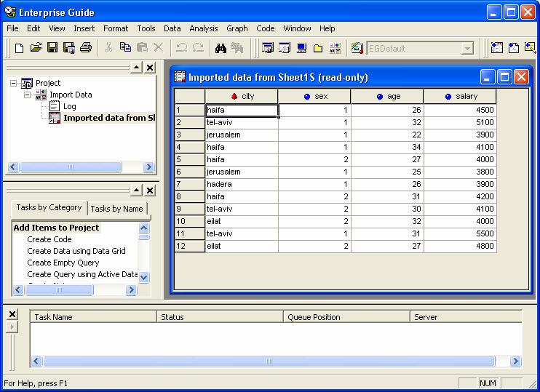Open the File menu
The width and height of the screenshot is (540, 392).
tap(13, 28)
